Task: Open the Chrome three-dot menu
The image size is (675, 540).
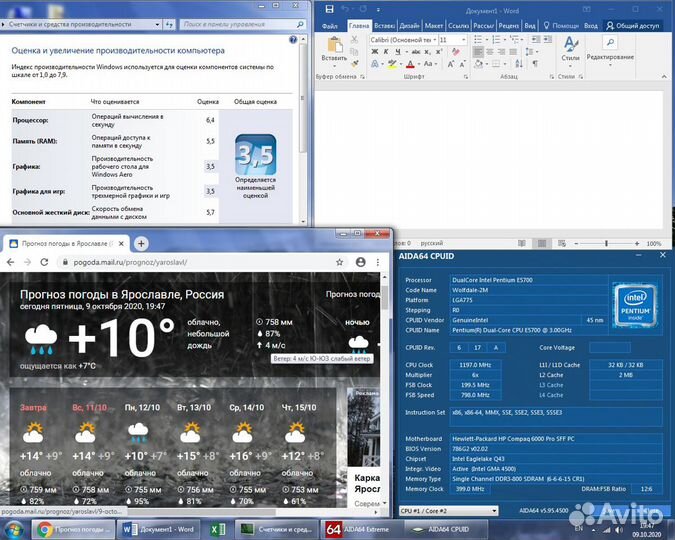Action: 378,262
